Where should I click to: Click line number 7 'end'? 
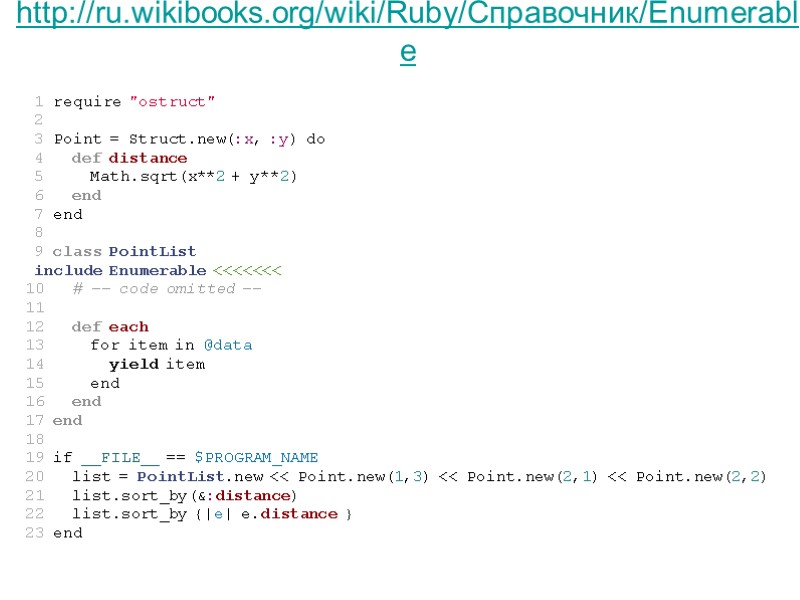[68, 214]
